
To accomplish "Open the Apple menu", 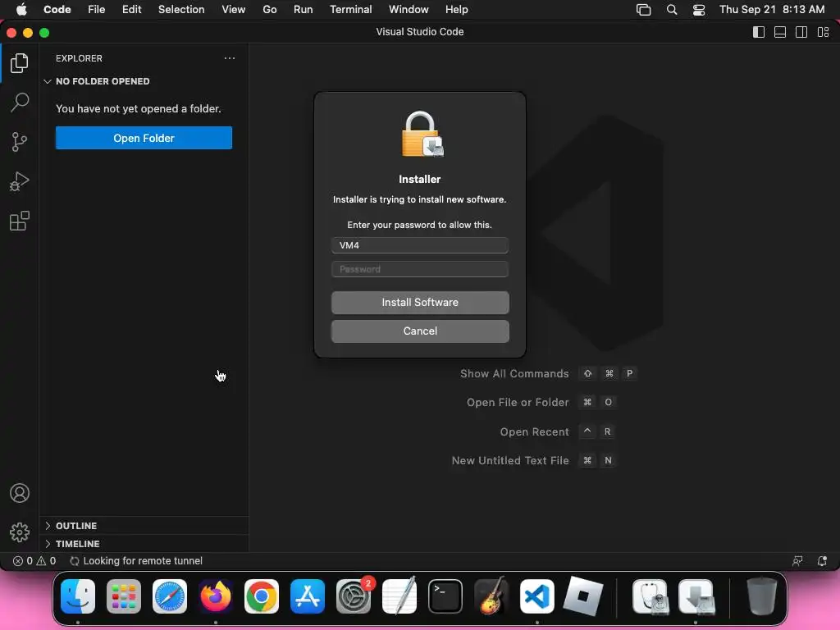I will [21, 10].
